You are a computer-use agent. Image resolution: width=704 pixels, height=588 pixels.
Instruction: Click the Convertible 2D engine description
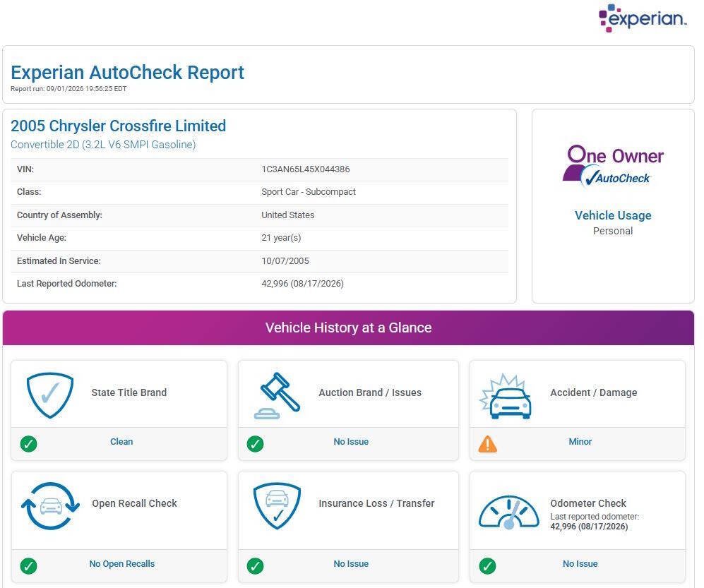point(103,145)
